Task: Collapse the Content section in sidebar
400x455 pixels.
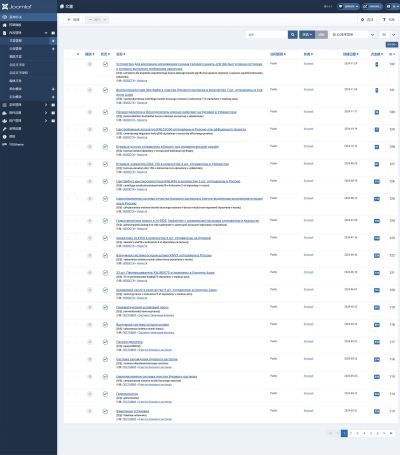Action: click(46, 33)
